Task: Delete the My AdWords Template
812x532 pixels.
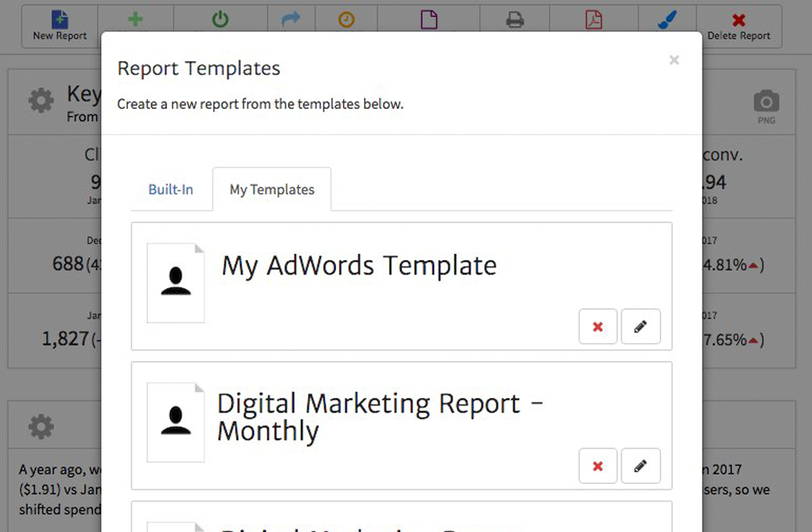Action: (x=597, y=327)
